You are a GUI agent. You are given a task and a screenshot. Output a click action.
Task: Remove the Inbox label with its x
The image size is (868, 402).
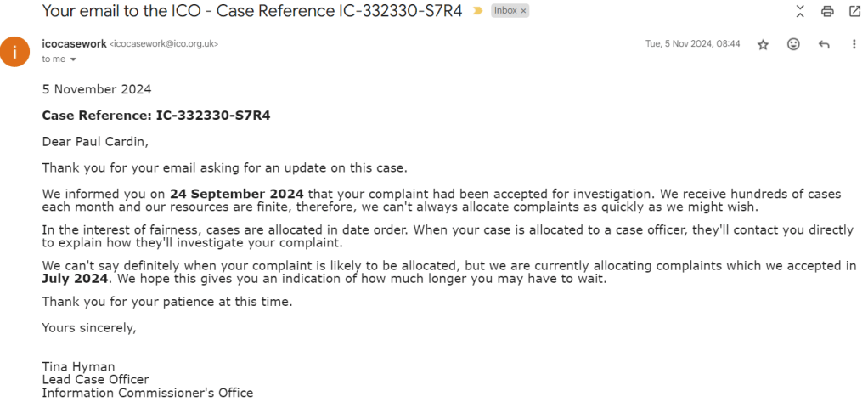(x=523, y=11)
